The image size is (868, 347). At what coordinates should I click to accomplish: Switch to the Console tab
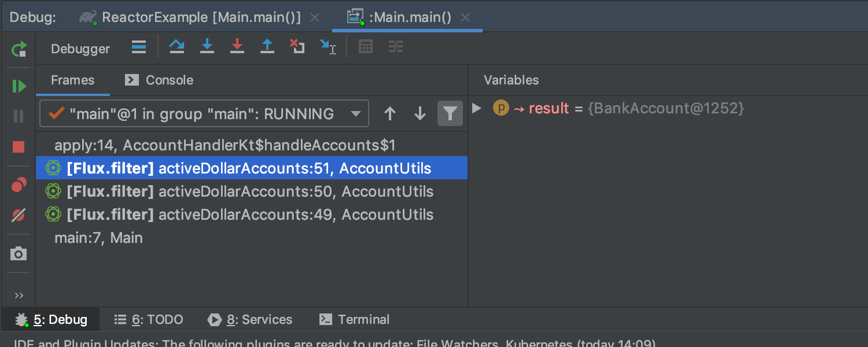[x=159, y=80]
